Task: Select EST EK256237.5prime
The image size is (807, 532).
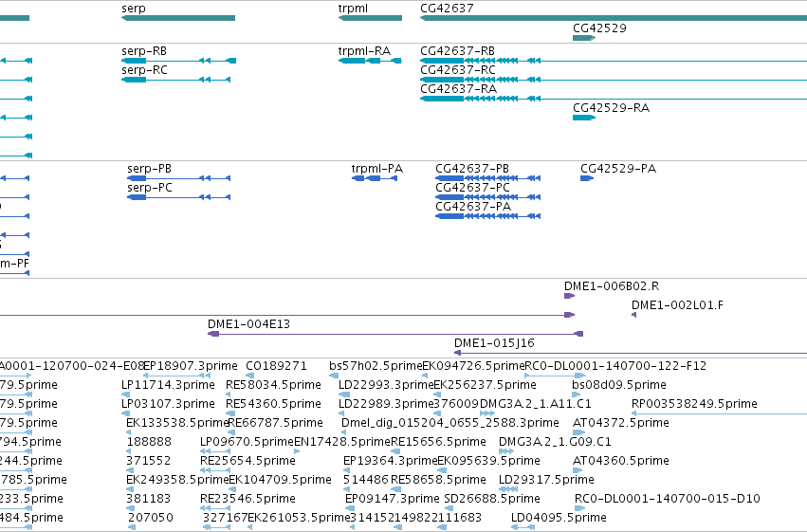Action: 485,385
